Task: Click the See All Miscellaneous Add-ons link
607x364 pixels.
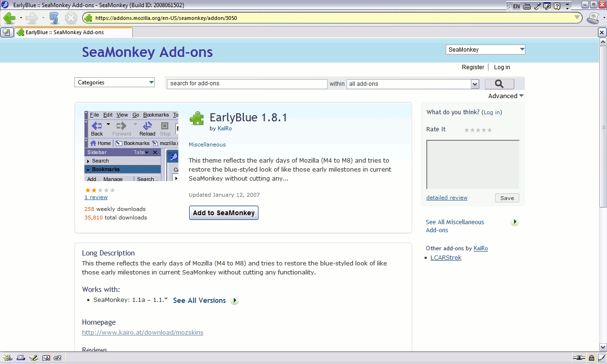Action: click(x=455, y=226)
